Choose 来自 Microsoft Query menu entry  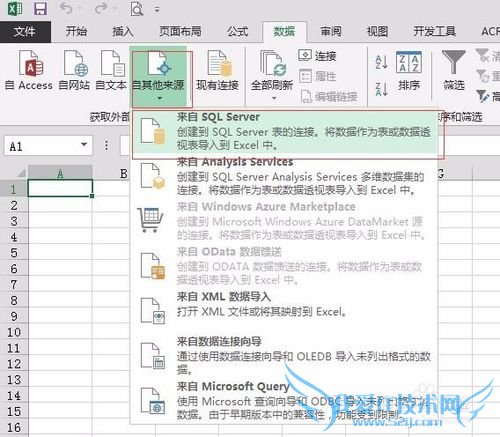coord(284,401)
